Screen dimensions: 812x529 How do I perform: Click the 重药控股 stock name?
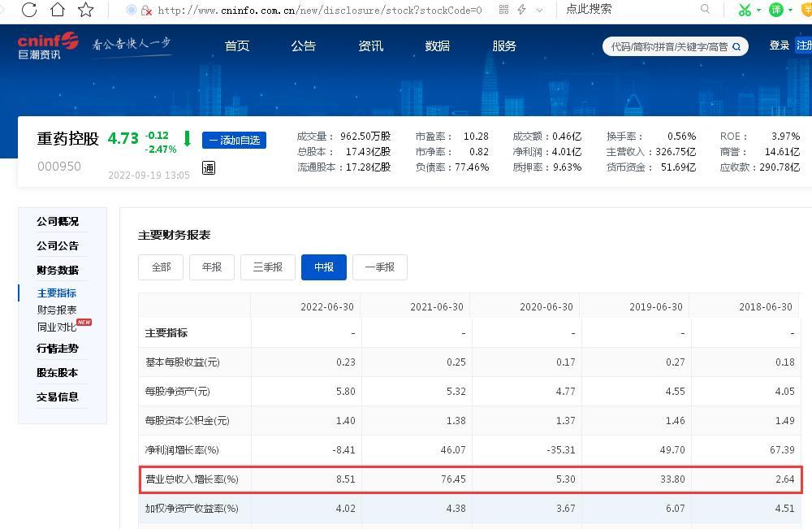[68, 139]
